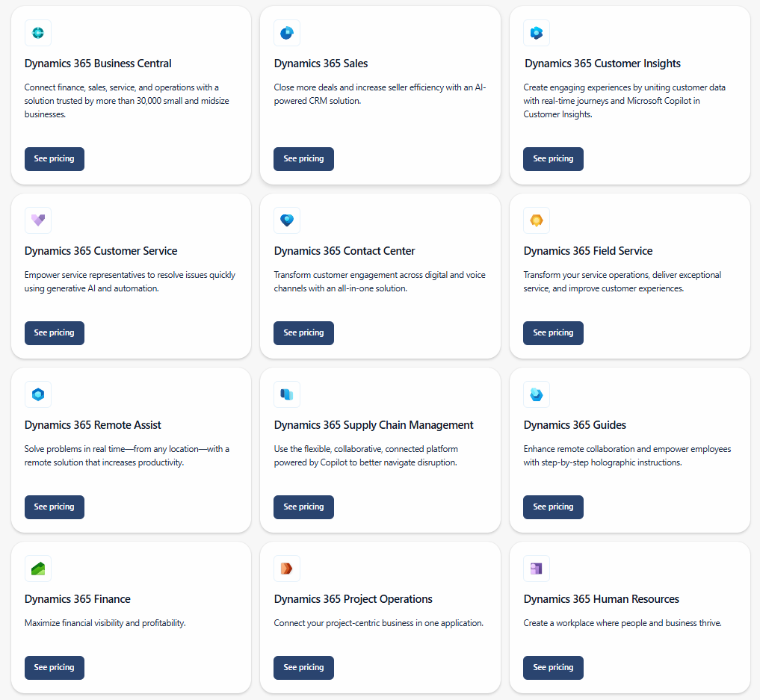Click See pricing under Field Service
This screenshot has width=760, height=700.
coord(553,332)
